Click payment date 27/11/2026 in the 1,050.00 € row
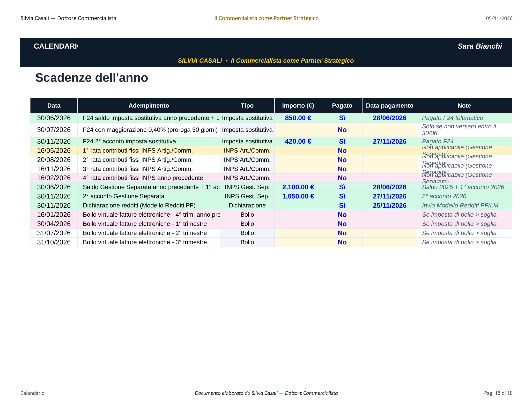The width and height of the screenshot is (532, 411). [x=390, y=196]
